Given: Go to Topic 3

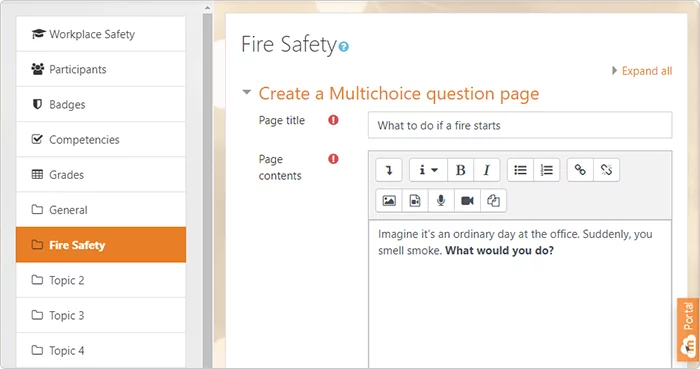Looking at the screenshot, I should [101, 315].
